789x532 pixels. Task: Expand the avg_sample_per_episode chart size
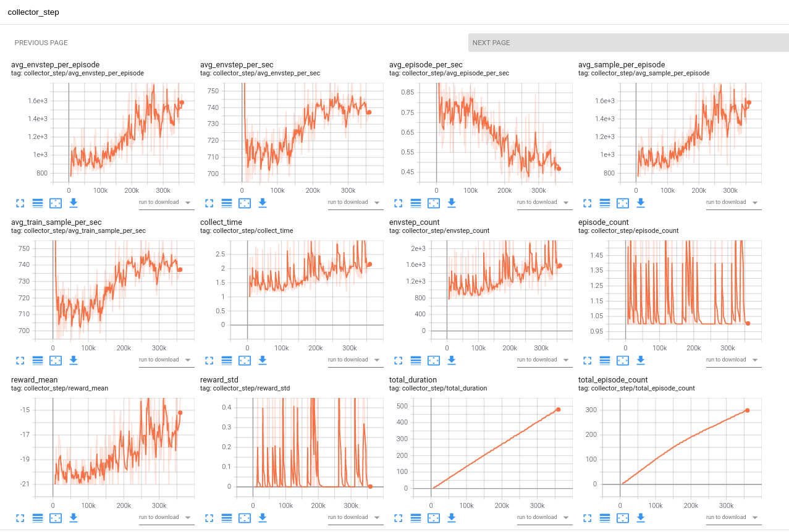pos(587,203)
